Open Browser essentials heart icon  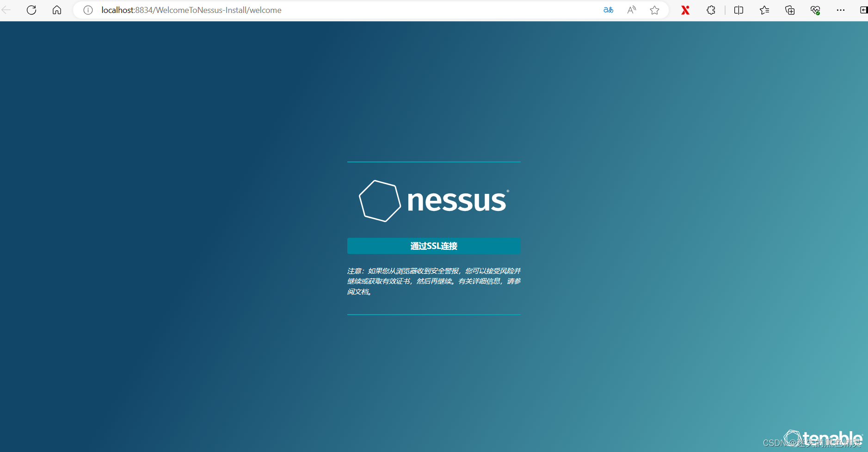tap(815, 10)
